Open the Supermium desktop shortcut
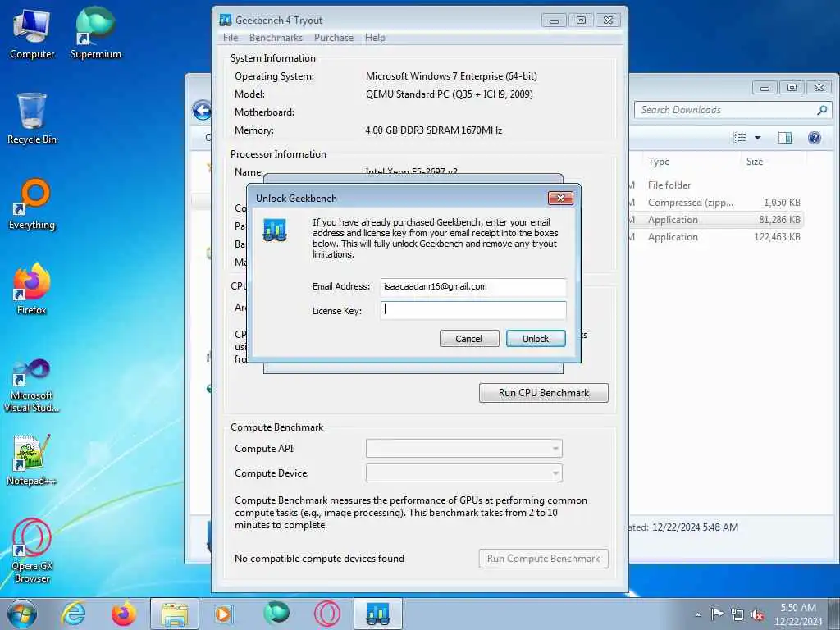 tap(95, 34)
